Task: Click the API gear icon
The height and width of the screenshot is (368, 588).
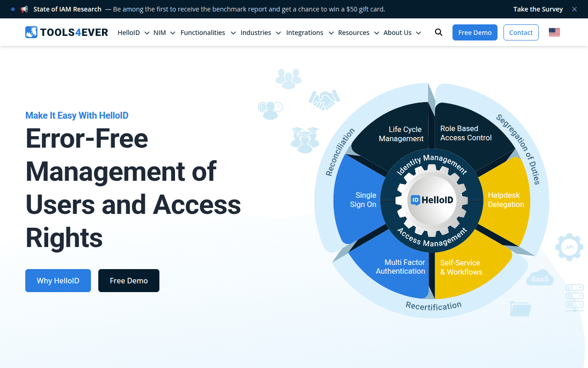Action: (x=569, y=247)
